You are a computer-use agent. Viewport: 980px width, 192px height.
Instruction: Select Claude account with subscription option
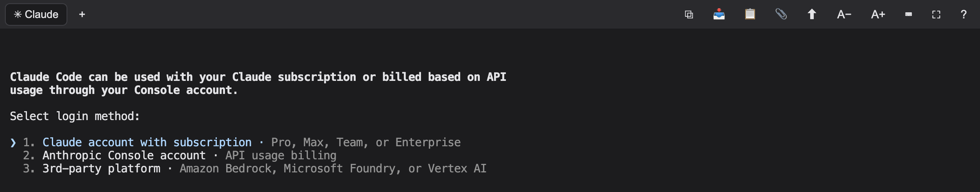tap(147, 142)
